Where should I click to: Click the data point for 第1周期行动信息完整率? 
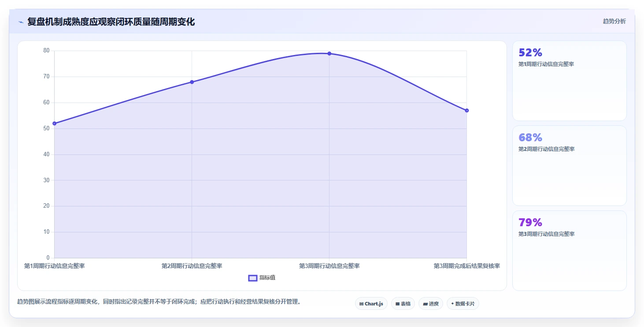pos(54,123)
